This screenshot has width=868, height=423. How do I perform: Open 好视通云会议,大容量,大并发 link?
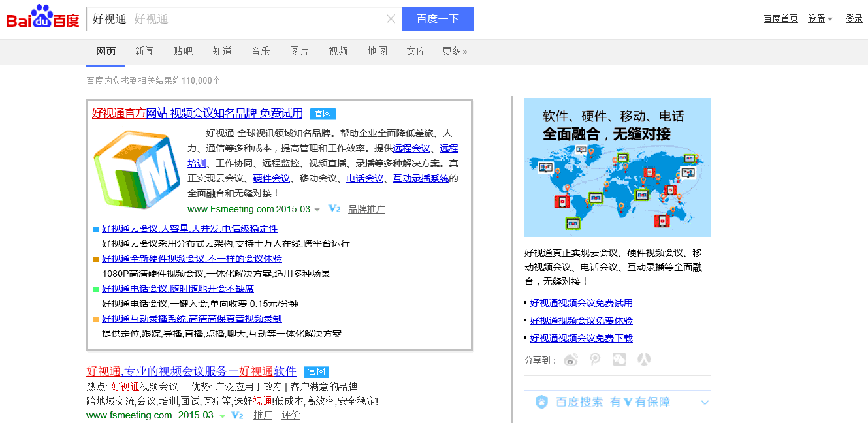[189, 228]
